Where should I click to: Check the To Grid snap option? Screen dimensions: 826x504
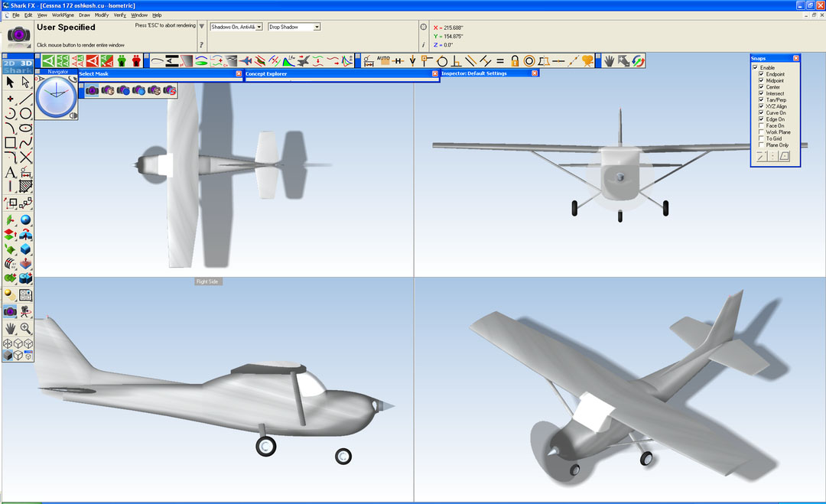coord(761,138)
